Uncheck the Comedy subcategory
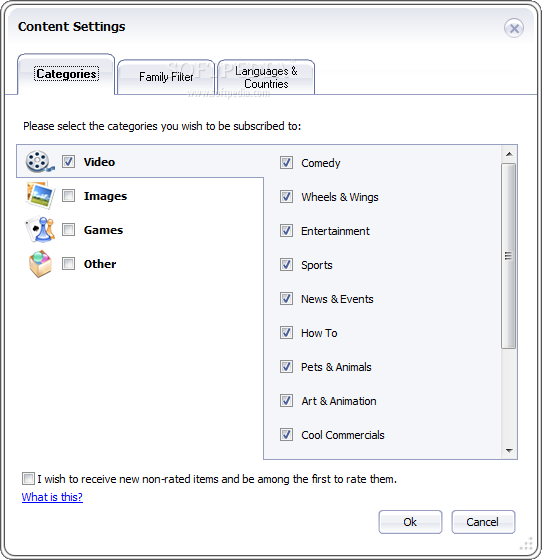 point(286,162)
